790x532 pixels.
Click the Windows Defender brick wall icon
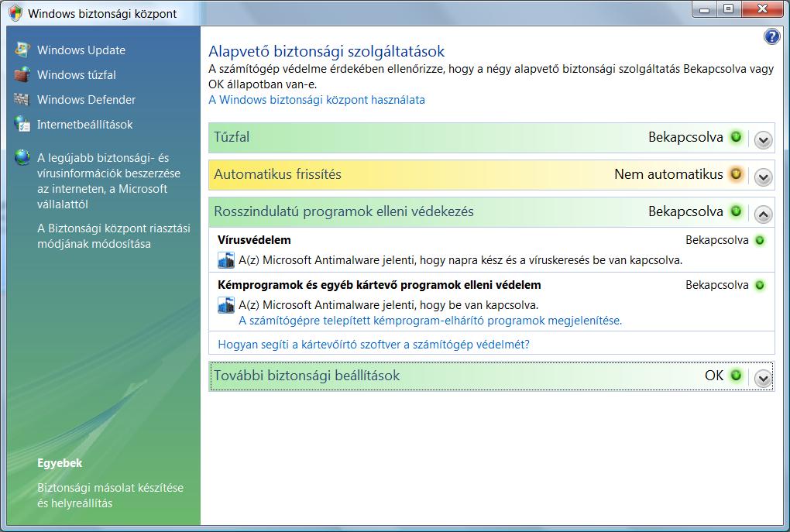(x=22, y=100)
